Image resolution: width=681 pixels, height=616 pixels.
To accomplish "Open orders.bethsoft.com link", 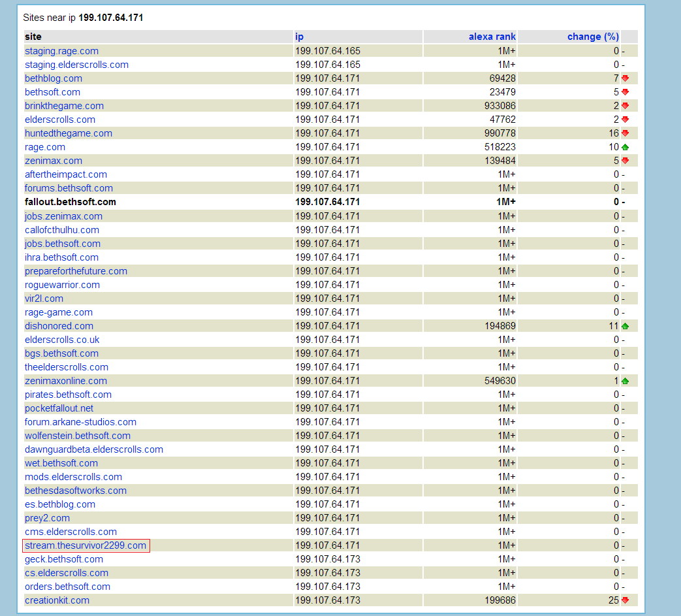I will pos(67,587).
